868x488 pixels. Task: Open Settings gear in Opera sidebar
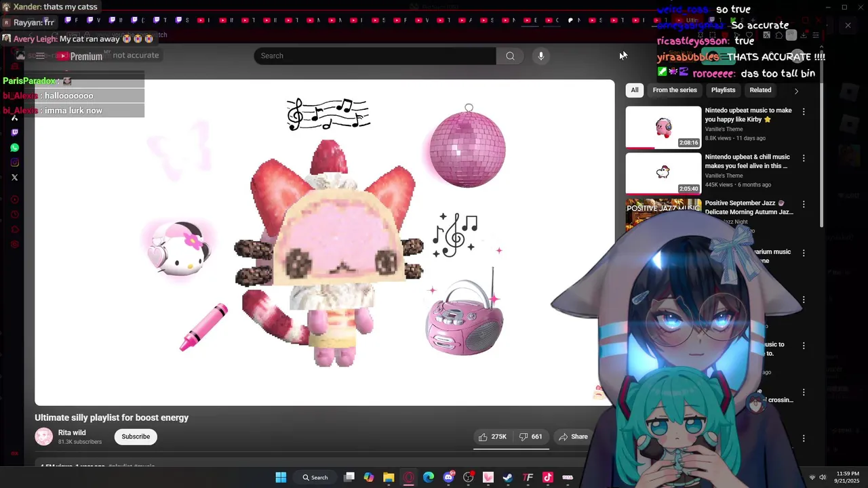pos(15,244)
